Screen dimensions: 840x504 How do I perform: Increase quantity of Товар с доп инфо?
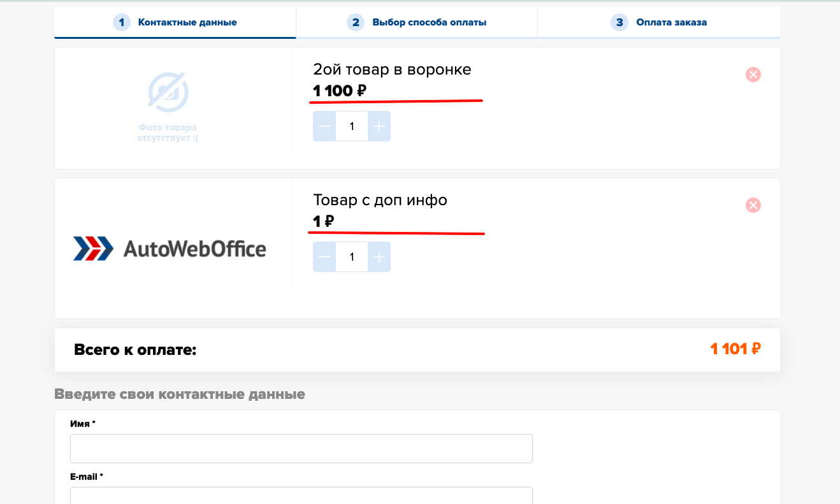[379, 257]
